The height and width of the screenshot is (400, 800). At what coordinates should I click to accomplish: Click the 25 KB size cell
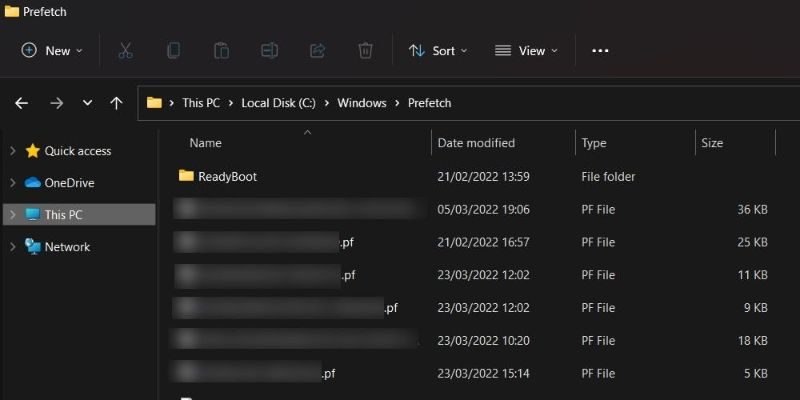[x=753, y=242]
